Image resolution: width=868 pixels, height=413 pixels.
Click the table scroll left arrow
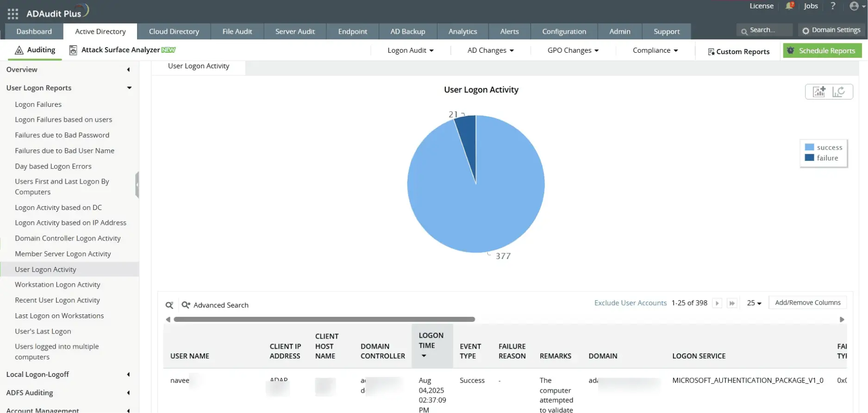click(x=168, y=320)
